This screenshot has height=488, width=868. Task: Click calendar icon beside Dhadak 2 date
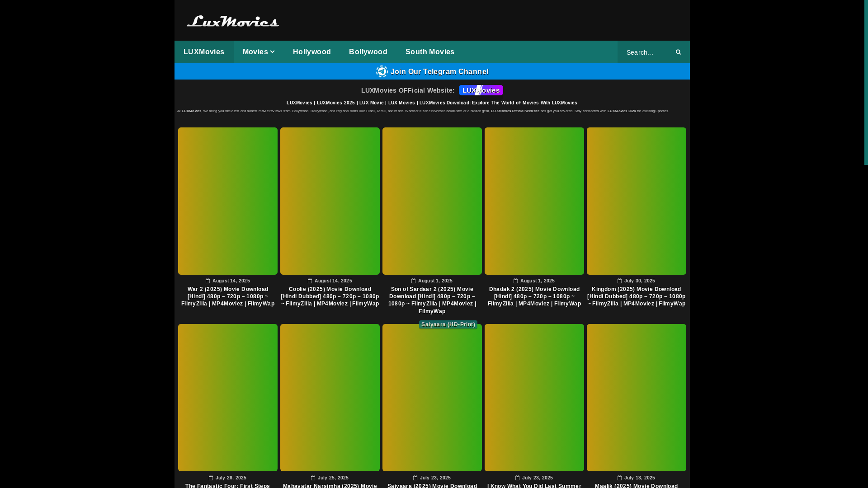point(516,281)
